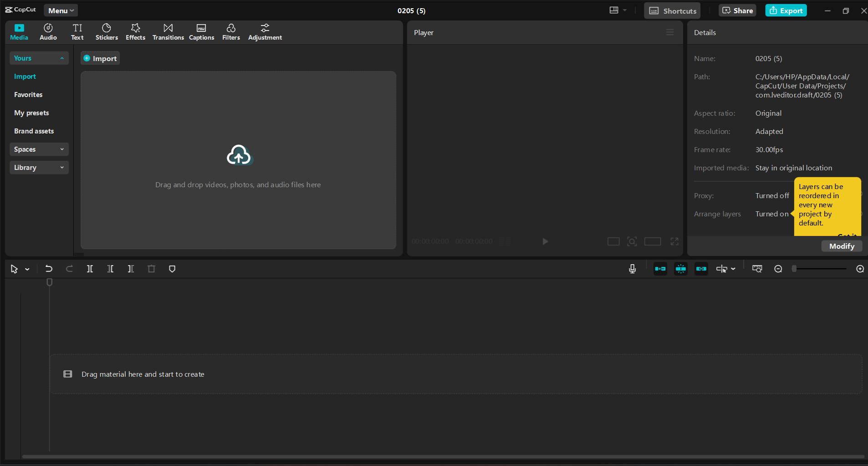Open the Stickers panel
The image size is (868, 466).
coord(107,32)
